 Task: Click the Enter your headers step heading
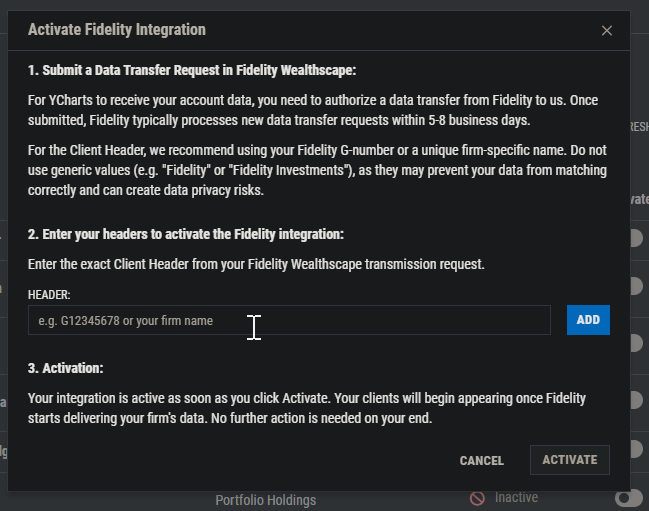tap(186, 234)
